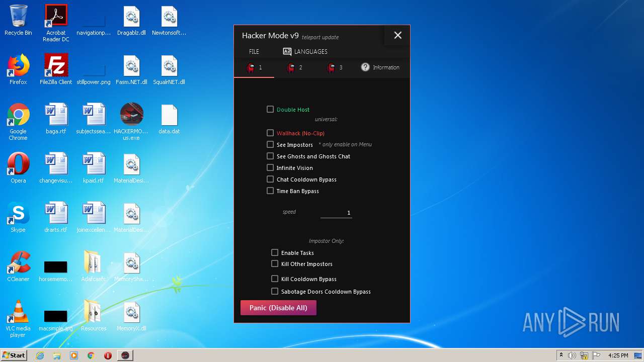Viewport: 644px width, 362px height.
Task: Select the Dragablz.dll file icon
Action: coord(131,20)
